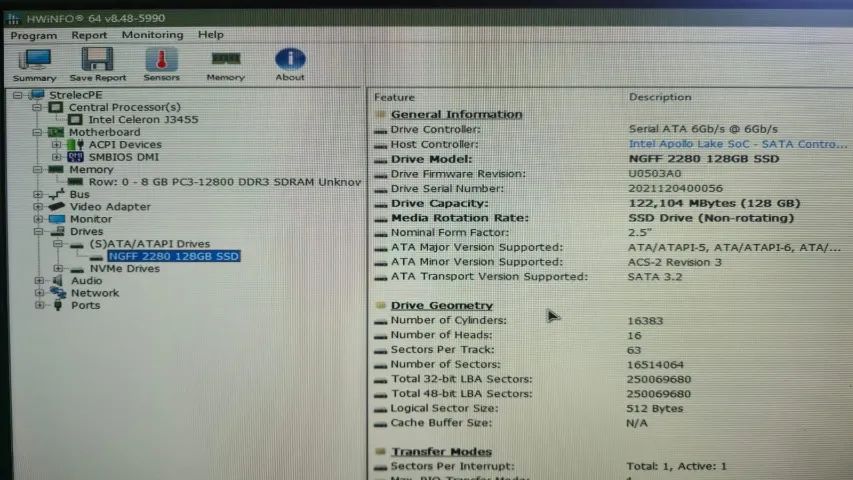Open the Monitoring menu
This screenshot has height=480, width=853.
click(152, 35)
